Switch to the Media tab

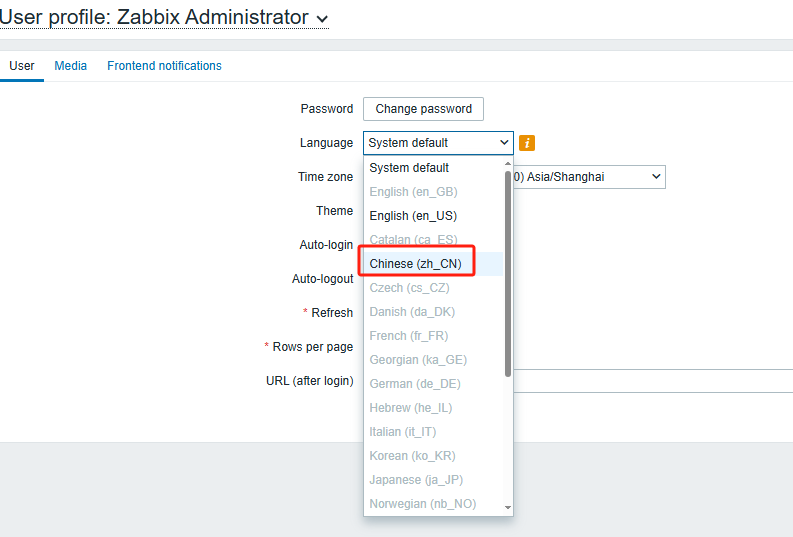70,66
